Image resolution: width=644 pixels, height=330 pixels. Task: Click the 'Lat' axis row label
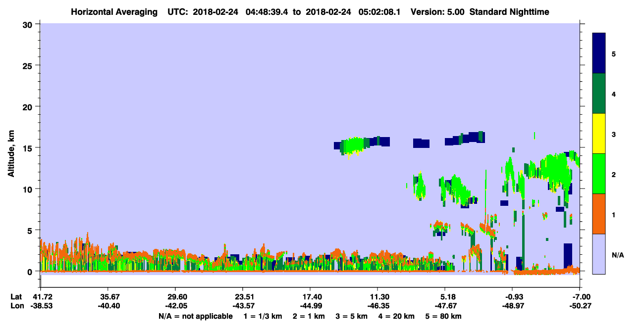tap(16, 297)
